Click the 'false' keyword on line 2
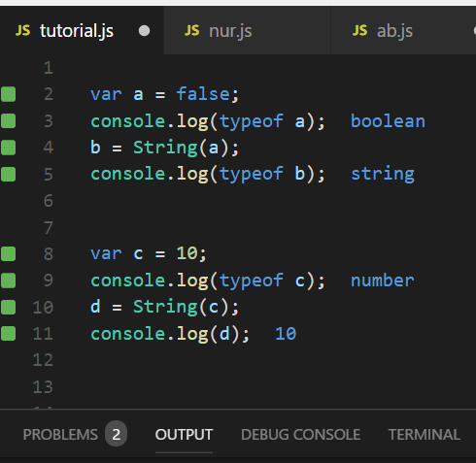Screen dimensions: 476x463 (x=203, y=94)
